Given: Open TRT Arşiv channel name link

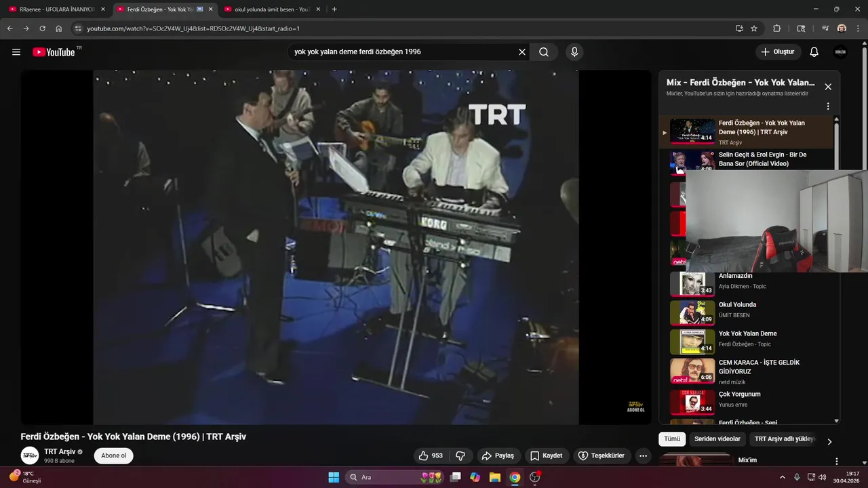Looking at the screenshot, I should point(60,451).
